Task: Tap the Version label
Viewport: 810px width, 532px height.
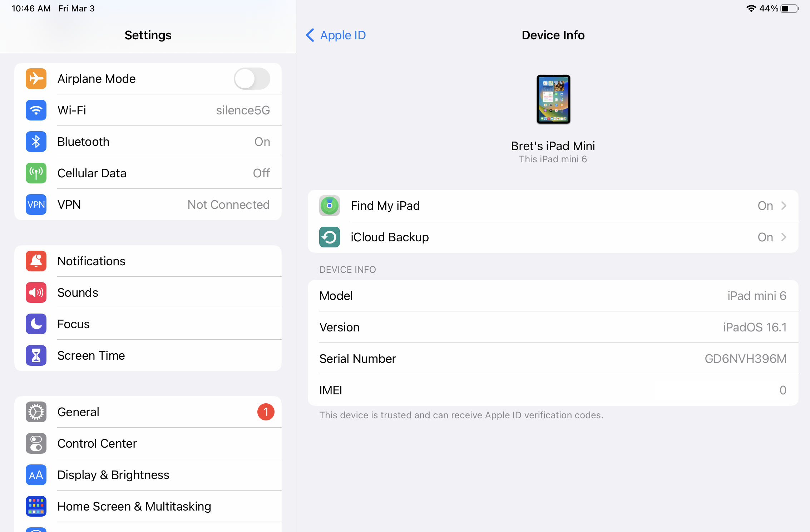Action: [x=340, y=327]
